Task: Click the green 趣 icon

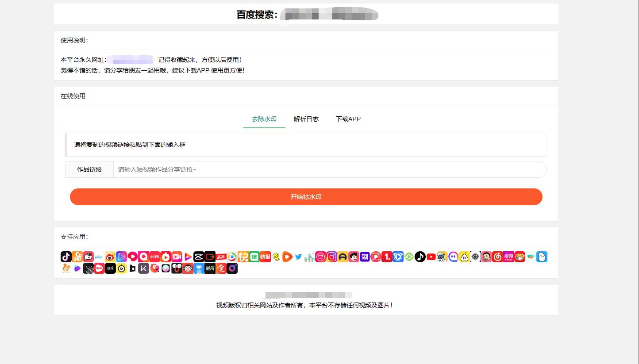Action: pos(254,257)
